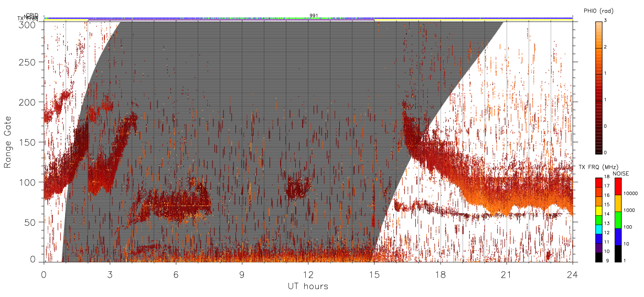Click the y-axis tick label 50
This screenshot has width=644, height=297.
30,222
